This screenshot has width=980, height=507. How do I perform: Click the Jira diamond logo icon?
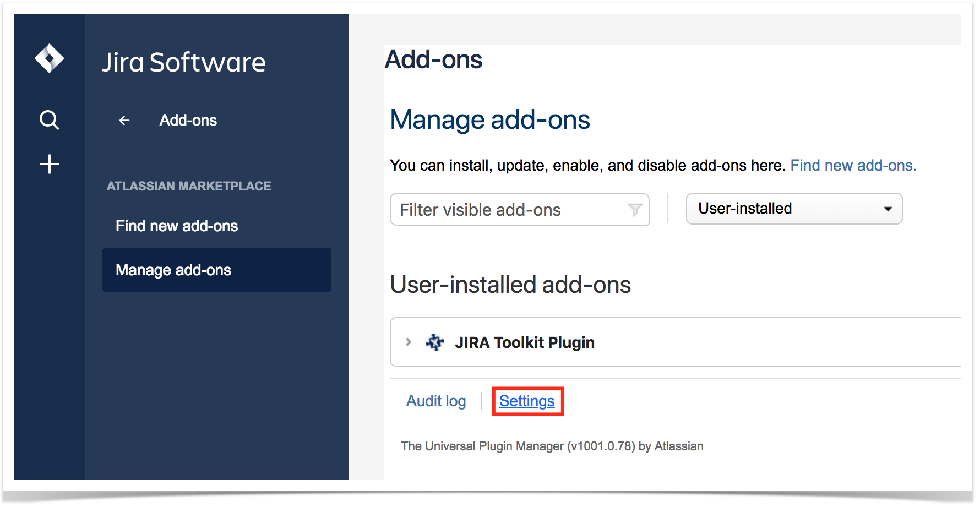click(x=50, y=58)
